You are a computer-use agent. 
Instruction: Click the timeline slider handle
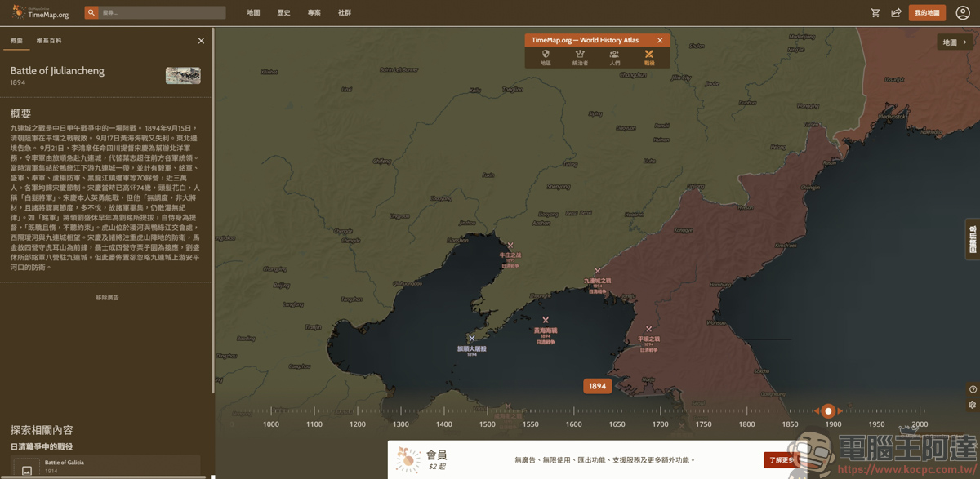tap(828, 411)
